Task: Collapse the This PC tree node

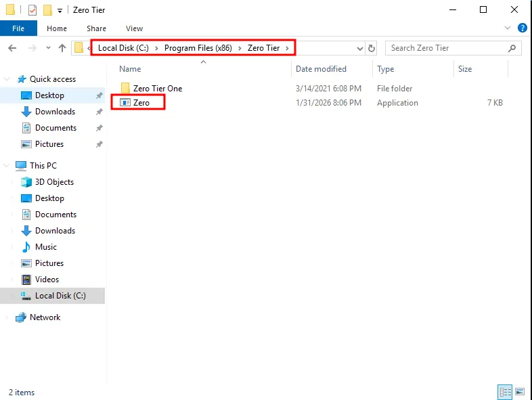Action: 7,166
